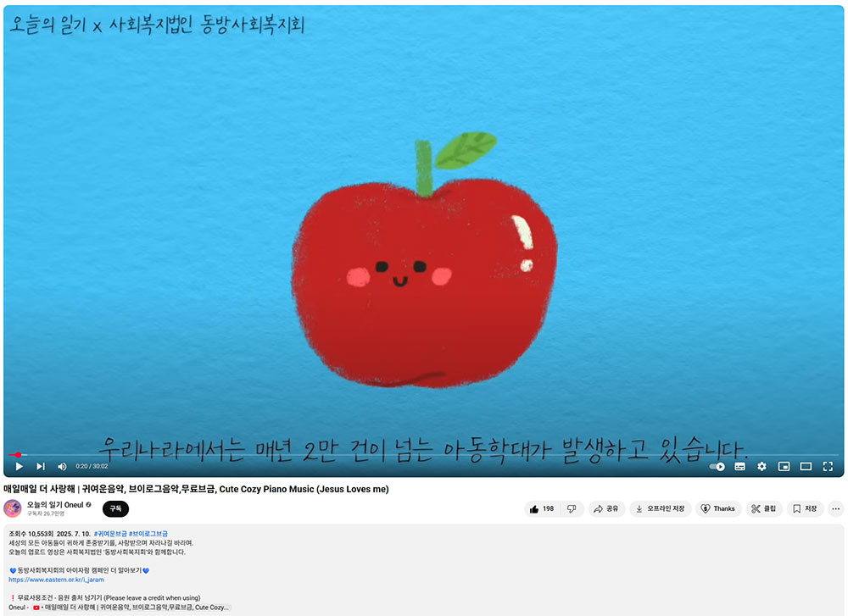The width and height of the screenshot is (848, 616).
Task: Like the video (198 likes)
Action: coord(542,509)
